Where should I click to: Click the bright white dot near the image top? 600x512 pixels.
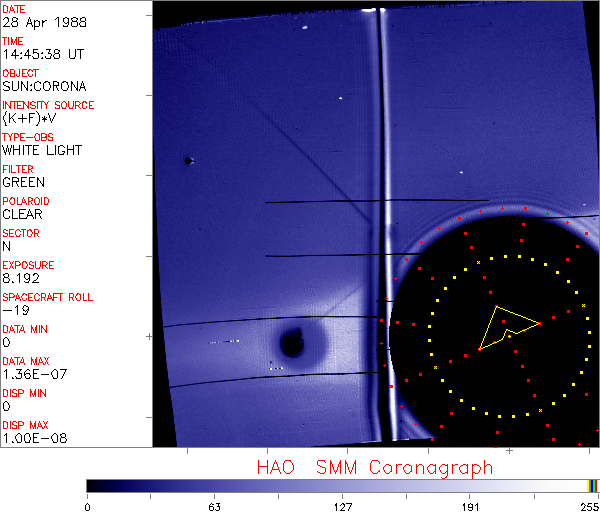340,98
